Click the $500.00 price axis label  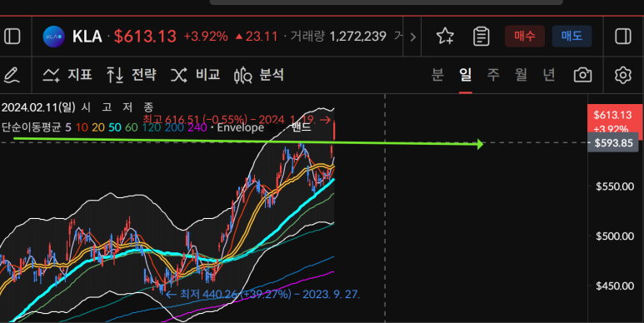[615, 236]
